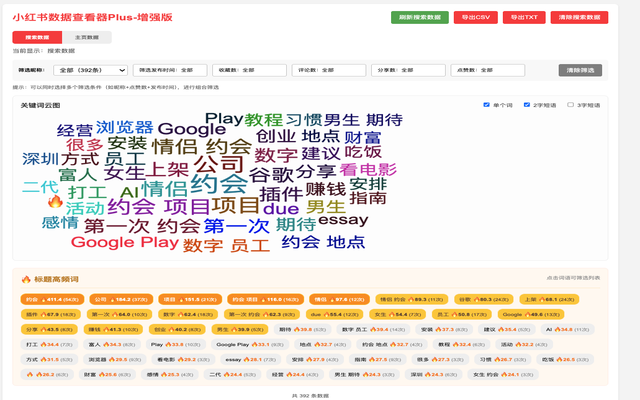
Task: Open the 筛选发布时间 filter field
Action: pyautogui.click(x=170, y=70)
